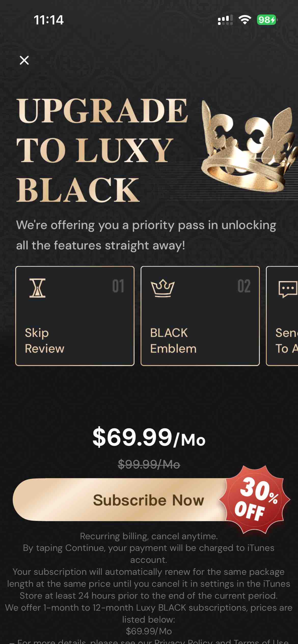Tap the Upgrade to Luxy Black headline
Image resolution: width=298 pixels, height=644 pixels.
pyautogui.click(x=102, y=150)
